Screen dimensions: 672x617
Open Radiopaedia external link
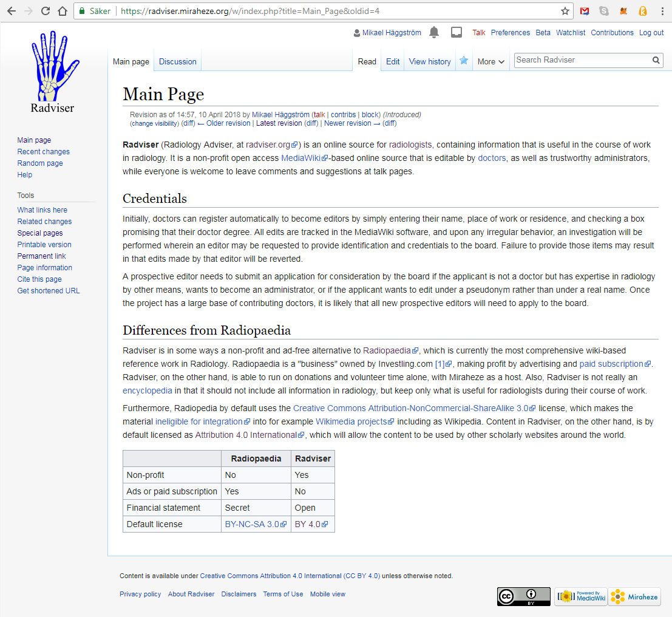[x=390, y=351]
